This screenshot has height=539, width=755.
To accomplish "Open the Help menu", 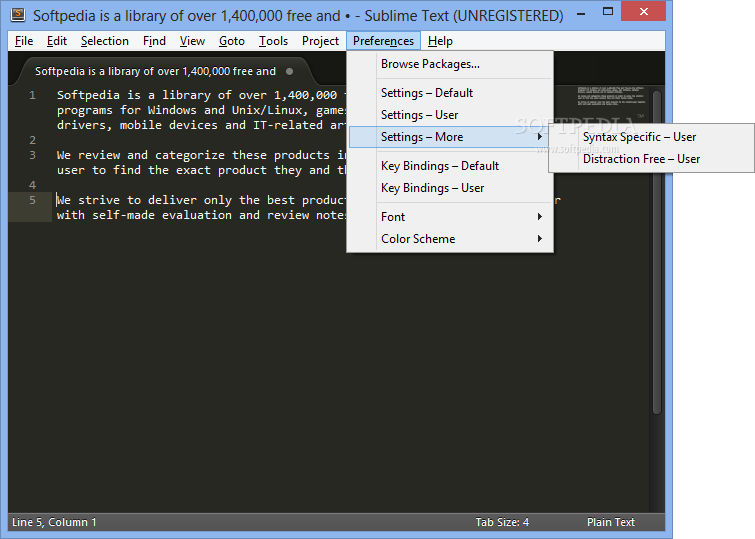I will coord(440,41).
